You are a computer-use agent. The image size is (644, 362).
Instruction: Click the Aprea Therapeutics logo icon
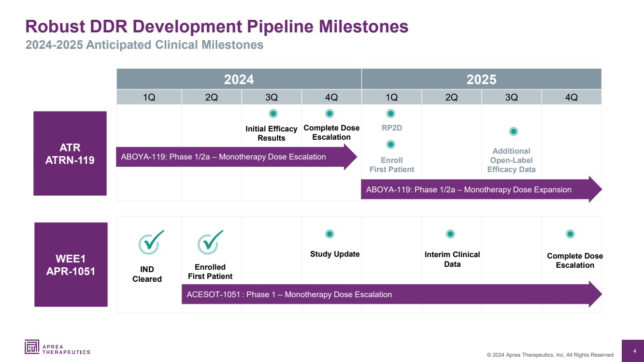32,347
